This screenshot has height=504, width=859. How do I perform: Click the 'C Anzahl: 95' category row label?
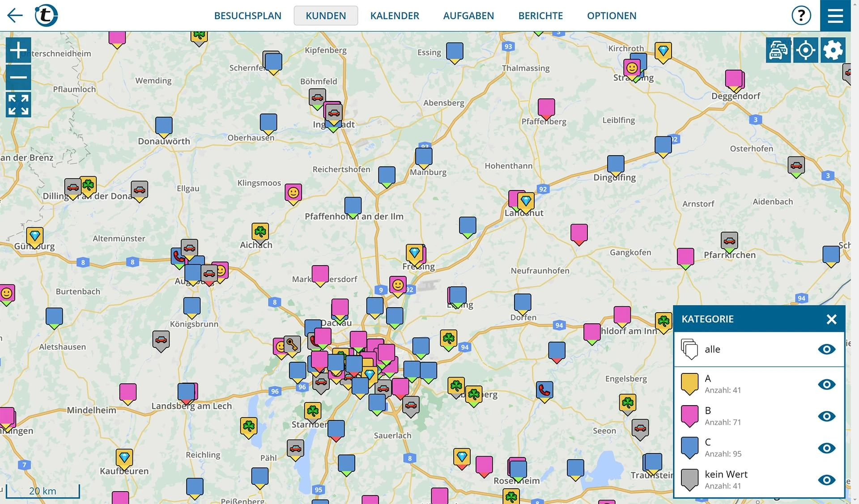coord(723,448)
